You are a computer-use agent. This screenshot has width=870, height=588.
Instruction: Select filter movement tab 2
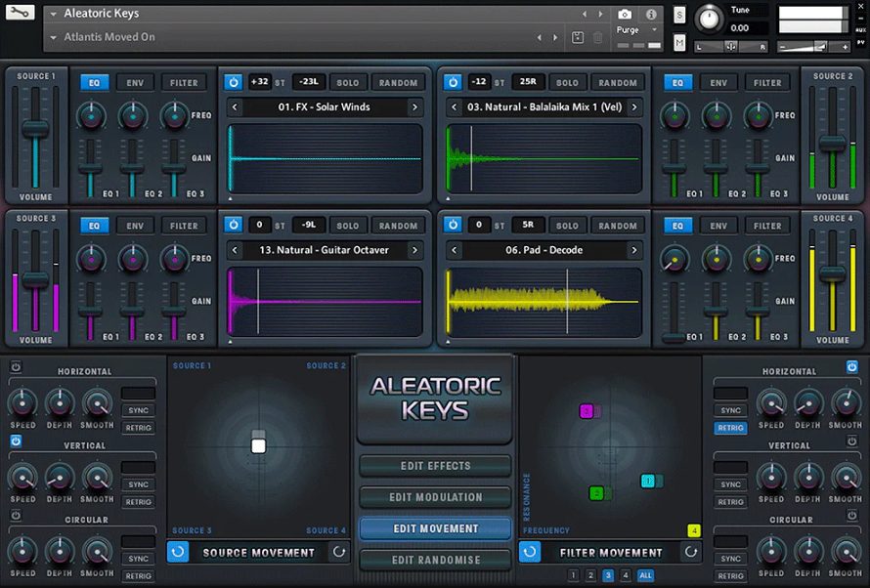590,575
